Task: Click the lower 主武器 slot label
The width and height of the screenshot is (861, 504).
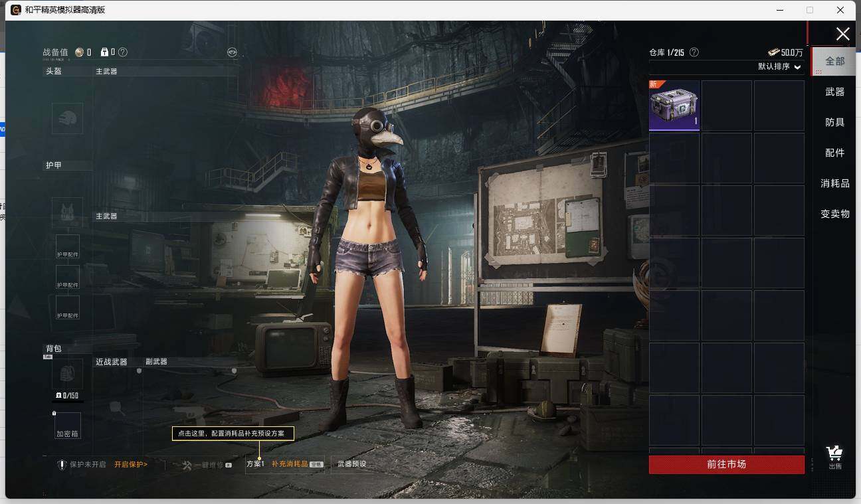Action: click(106, 216)
